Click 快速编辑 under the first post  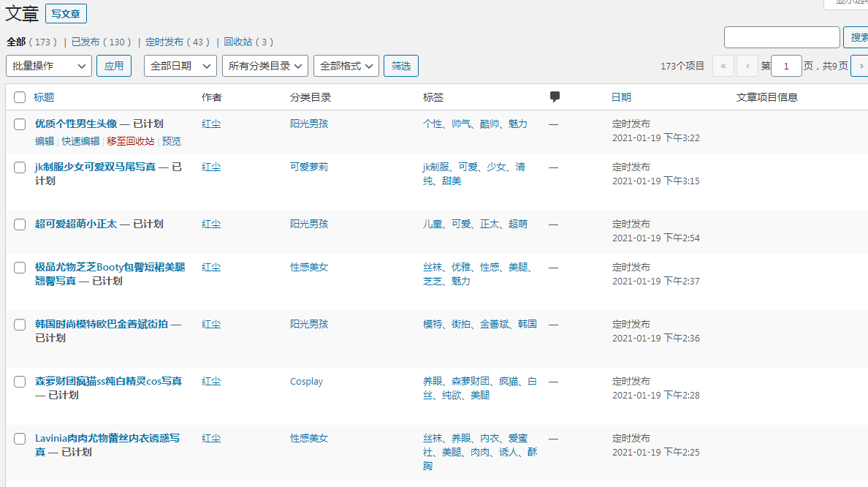click(80, 141)
